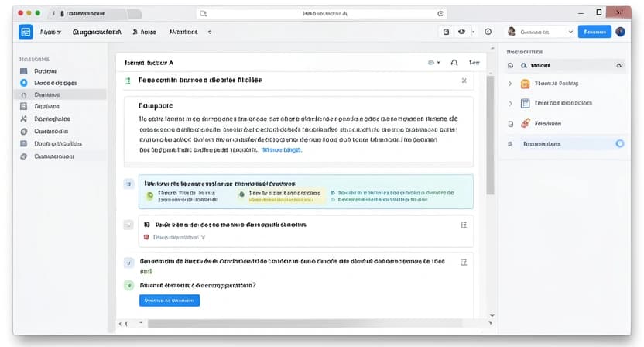Click the blue app logo icon
644x347 pixels.
(x=26, y=32)
